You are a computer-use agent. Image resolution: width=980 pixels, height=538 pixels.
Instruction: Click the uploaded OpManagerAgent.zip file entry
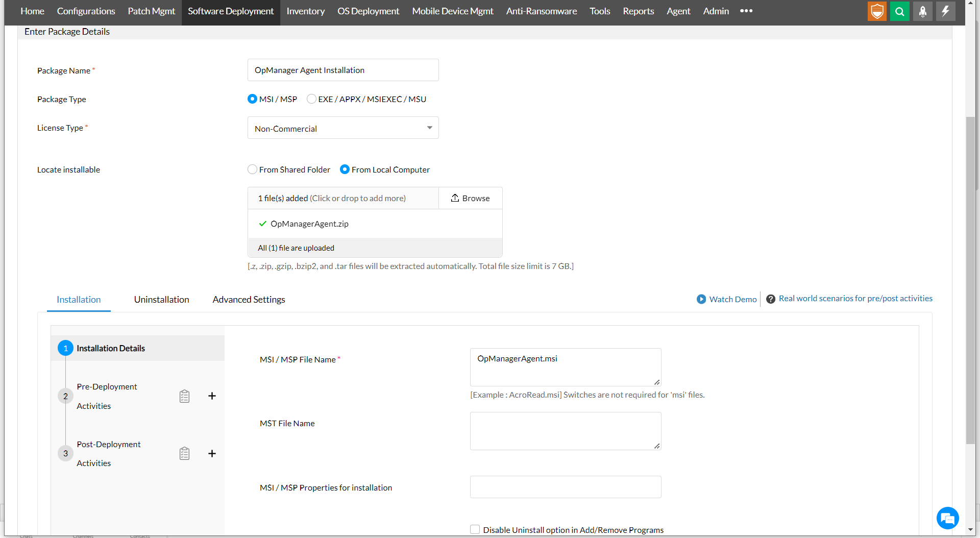pyautogui.click(x=375, y=224)
